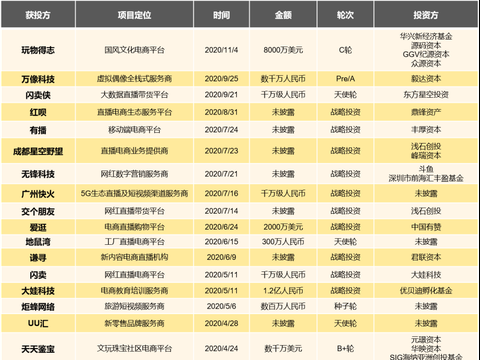Select the 闪卖 company cell
This screenshot has height=360, width=480.
(38, 275)
